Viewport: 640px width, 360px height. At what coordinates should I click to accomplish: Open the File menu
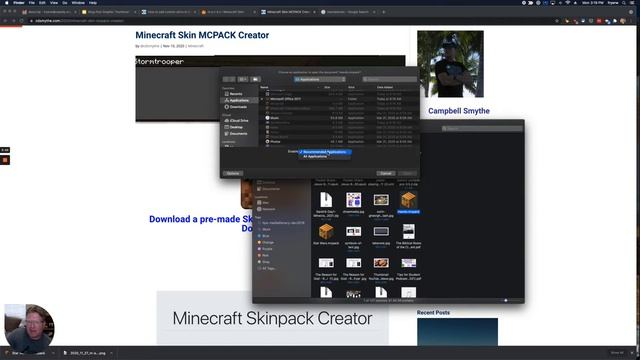pos(31,3)
